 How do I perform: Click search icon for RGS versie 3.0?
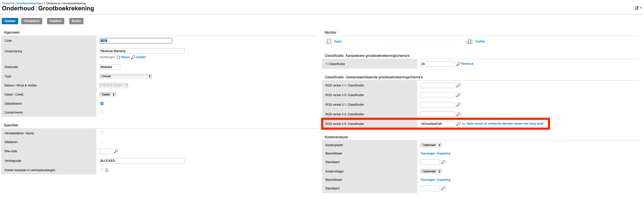[458, 95]
